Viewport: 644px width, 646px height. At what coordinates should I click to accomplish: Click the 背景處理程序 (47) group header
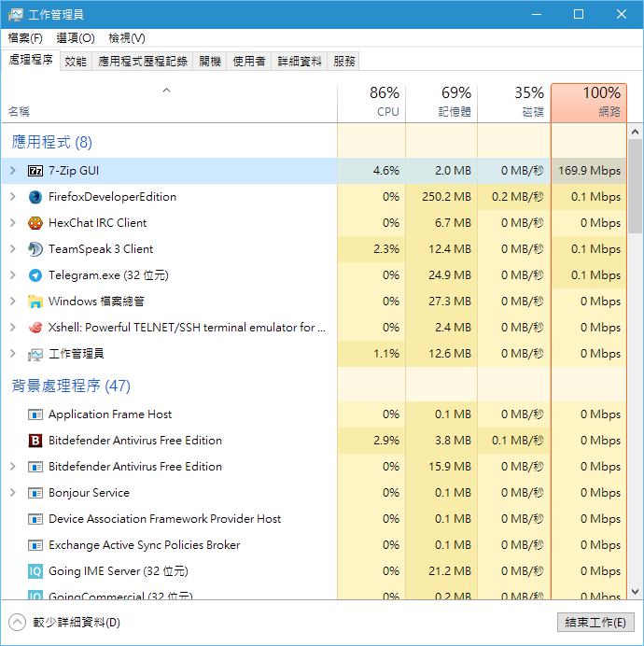pyautogui.click(x=71, y=386)
